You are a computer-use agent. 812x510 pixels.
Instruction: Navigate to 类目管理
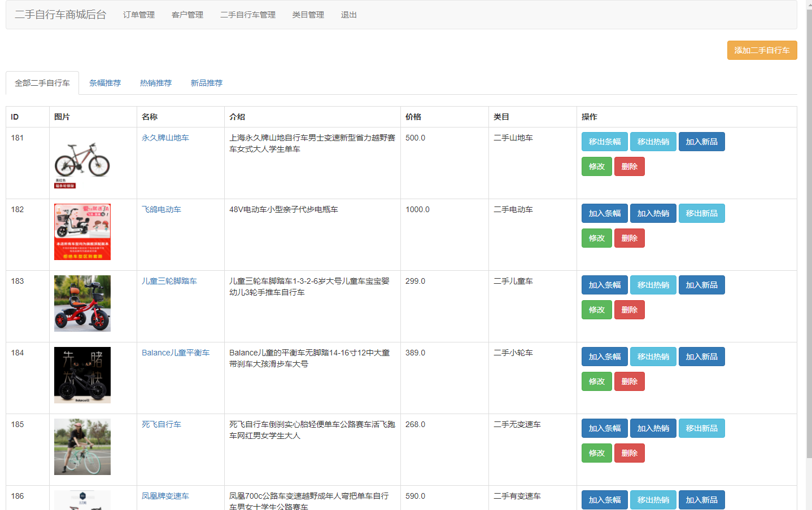[308, 15]
